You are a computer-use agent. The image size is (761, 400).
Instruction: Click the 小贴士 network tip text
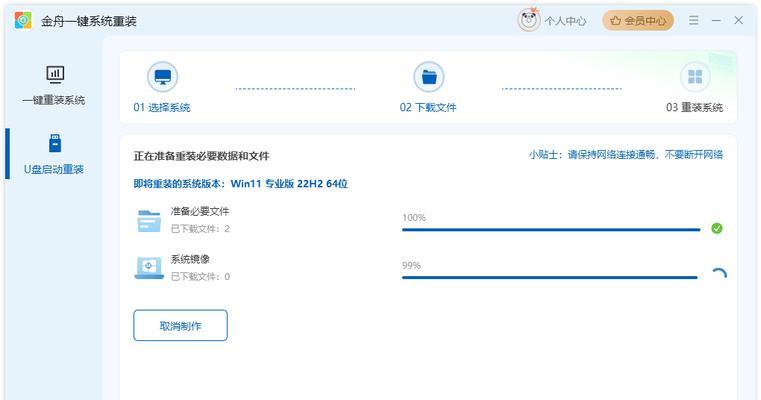626,154
